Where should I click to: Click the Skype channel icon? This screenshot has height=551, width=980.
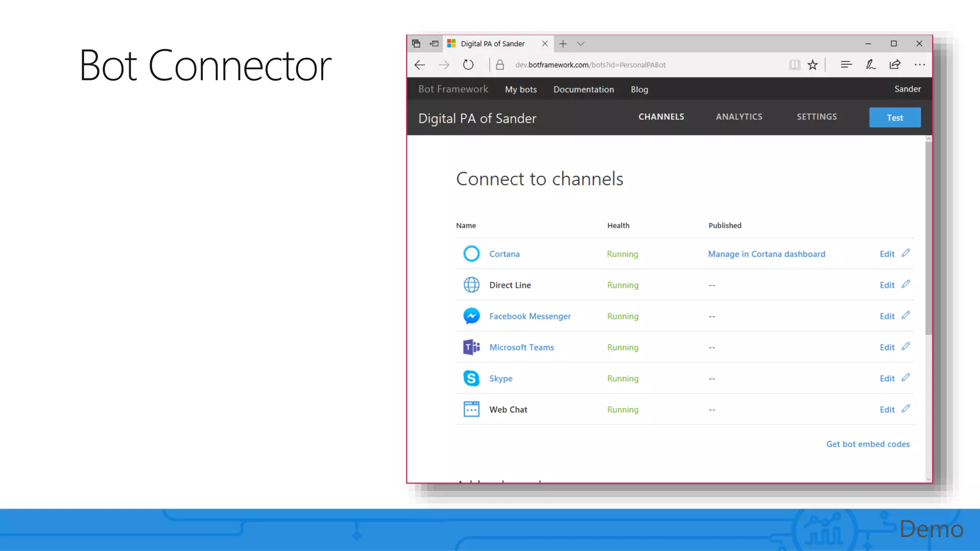[471, 378]
